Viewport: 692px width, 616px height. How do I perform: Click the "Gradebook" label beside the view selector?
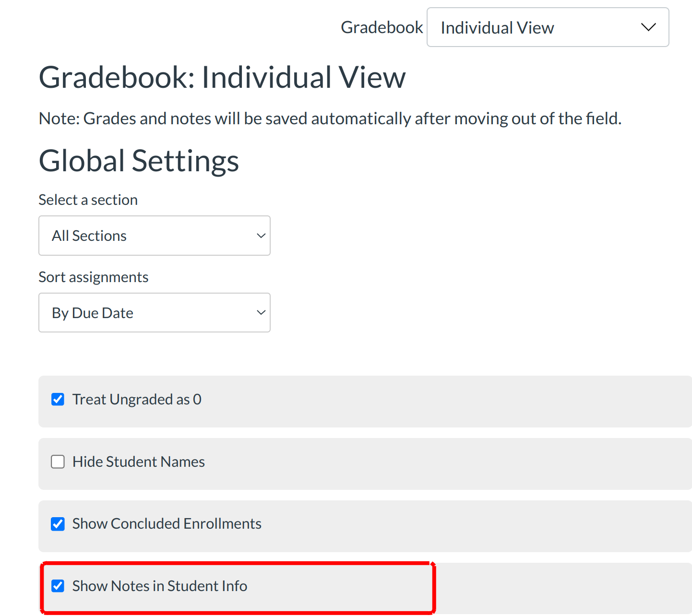382,27
